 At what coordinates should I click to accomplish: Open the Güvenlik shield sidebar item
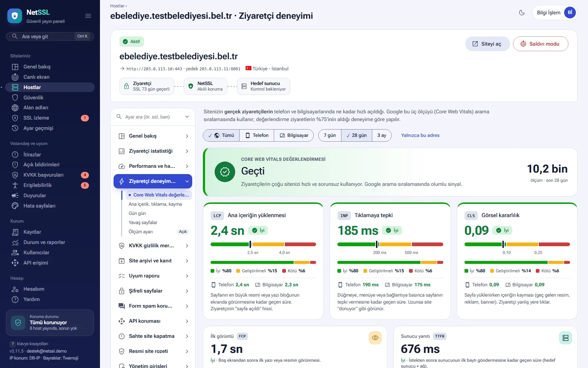[50, 98]
